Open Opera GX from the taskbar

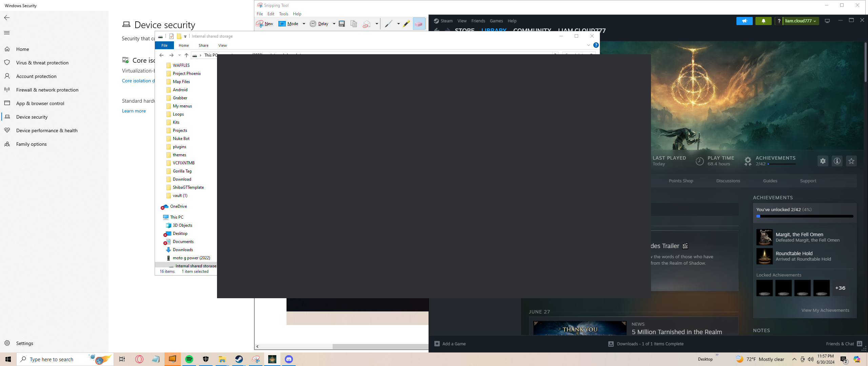point(139,359)
